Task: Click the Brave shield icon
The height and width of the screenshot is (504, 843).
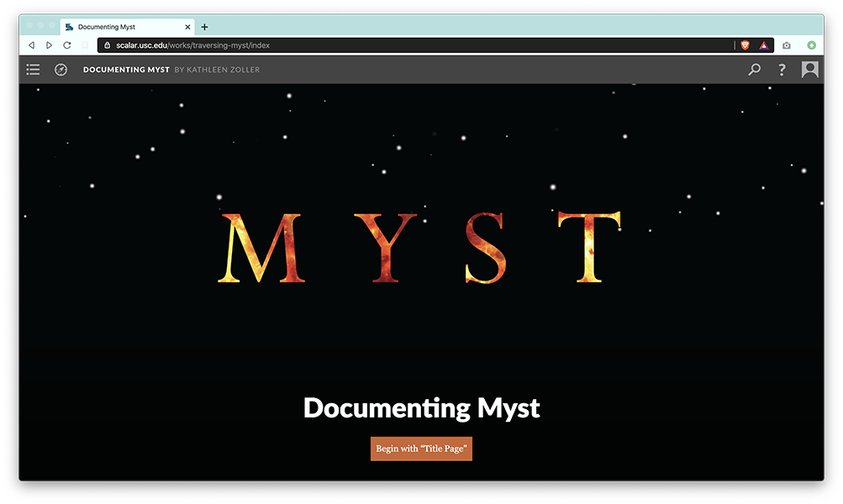Action: (746, 45)
